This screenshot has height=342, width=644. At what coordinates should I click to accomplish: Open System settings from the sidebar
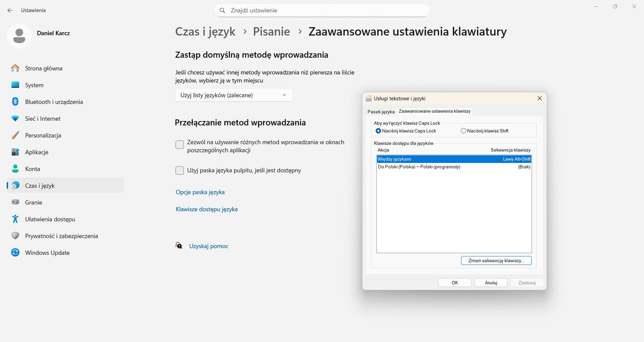click(34, 84)
